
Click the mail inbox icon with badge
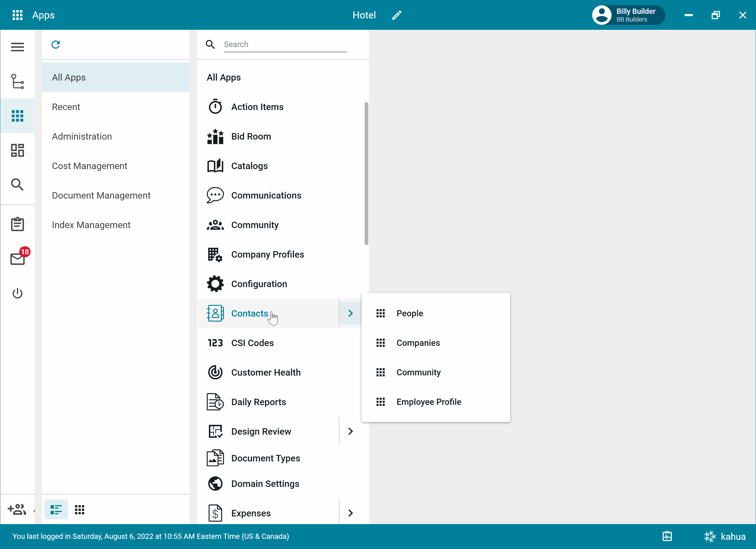[17, 259]
